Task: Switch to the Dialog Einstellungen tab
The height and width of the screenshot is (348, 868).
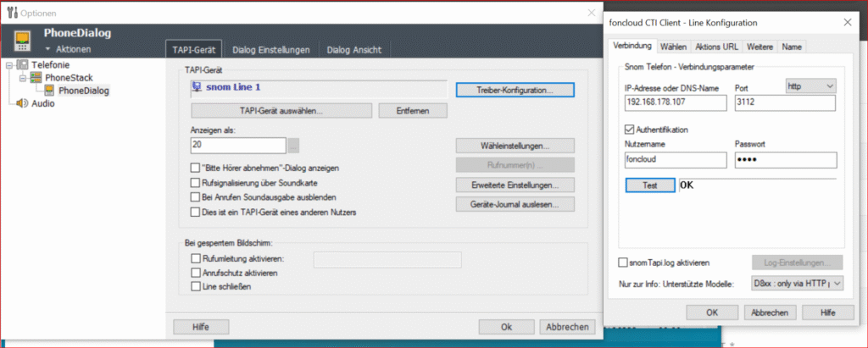Action: (270, 50)
